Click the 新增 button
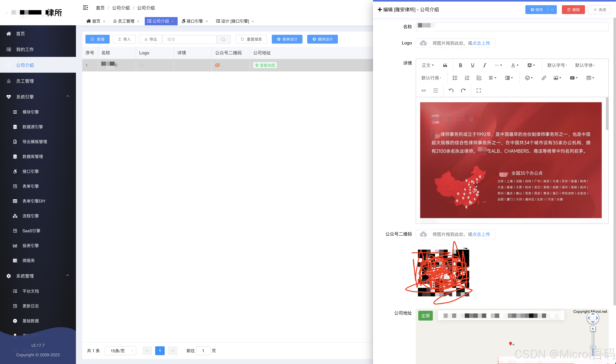Screen dimensions: 616x364 tap(97, 39)
